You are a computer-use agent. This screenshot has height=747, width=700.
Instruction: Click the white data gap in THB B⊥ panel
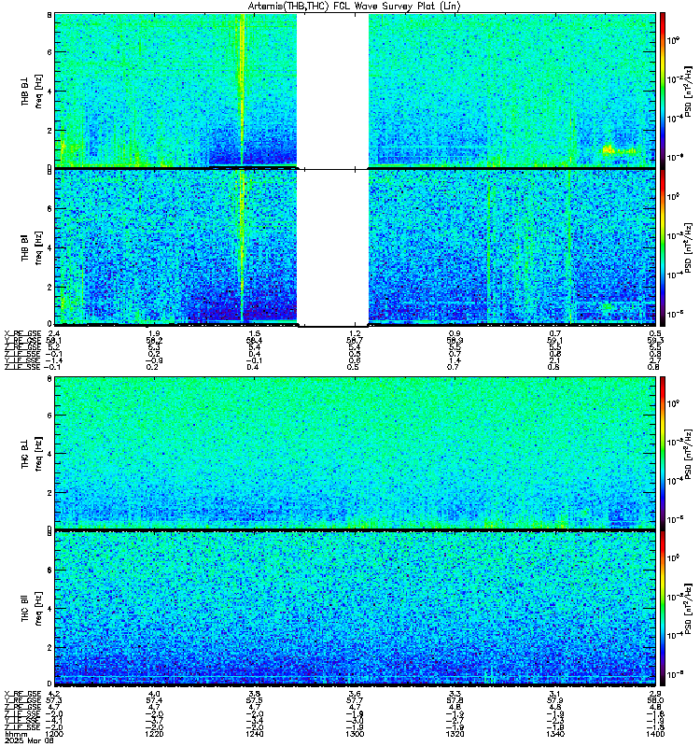point(333,91)
